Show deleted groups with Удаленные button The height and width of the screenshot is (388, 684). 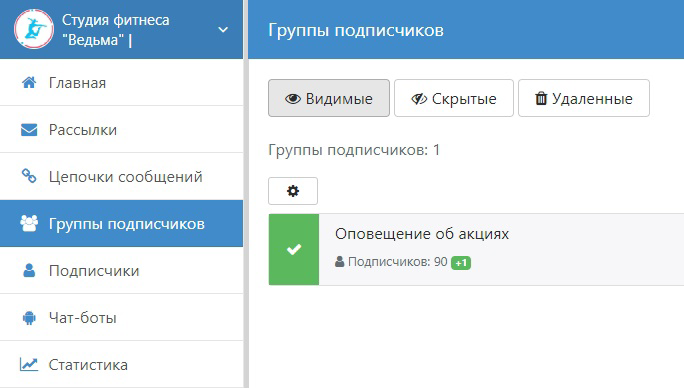click(584, 98)
